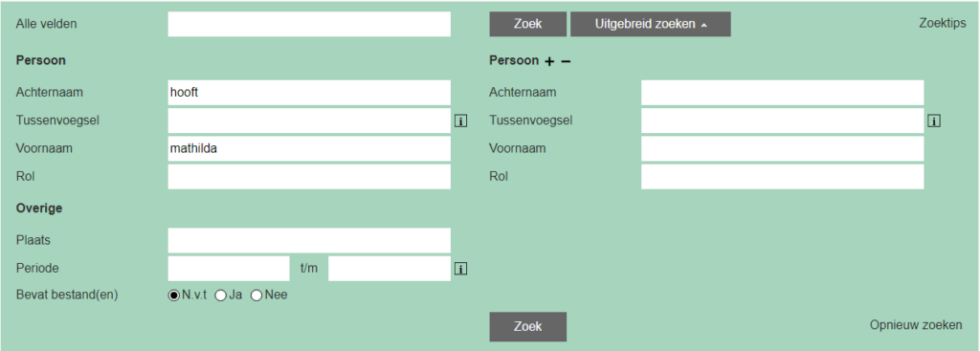Image resolution: width=980 pixels, height=351 pixels.
Task: Click the Voornaam field containing mathilda
Action: point(309,148)
